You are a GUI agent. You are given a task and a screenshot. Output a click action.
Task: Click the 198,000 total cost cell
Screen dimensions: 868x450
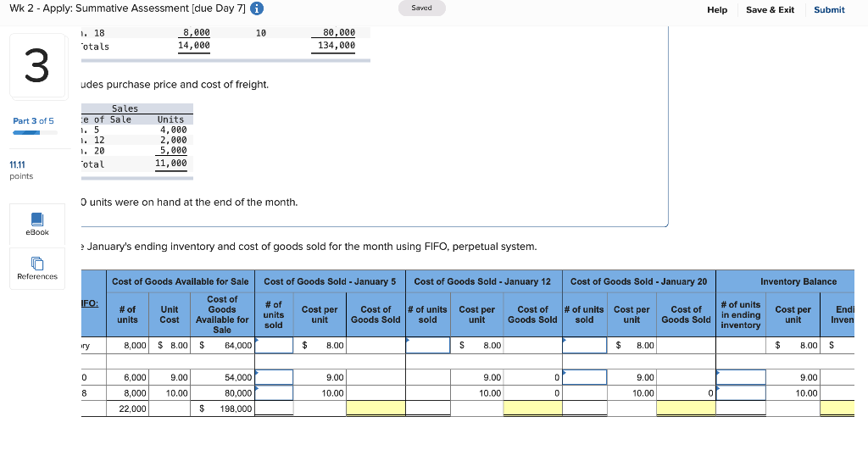pyautogui.click(x=225, y=408)
